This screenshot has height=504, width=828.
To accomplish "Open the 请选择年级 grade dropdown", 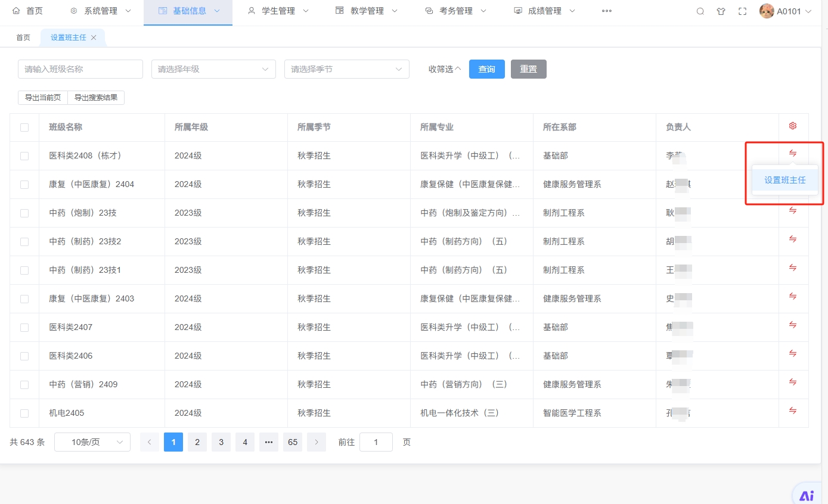I will point(213,69).
